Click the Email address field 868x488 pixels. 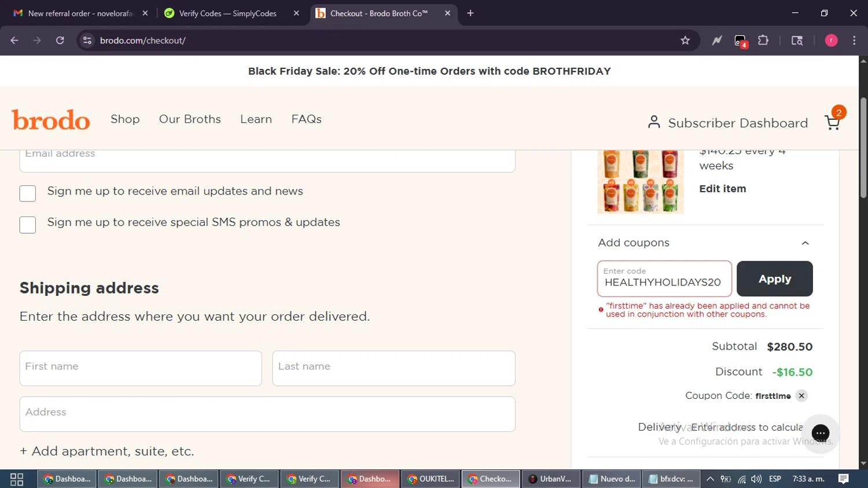pyautogui.click(x=267, y=160)
